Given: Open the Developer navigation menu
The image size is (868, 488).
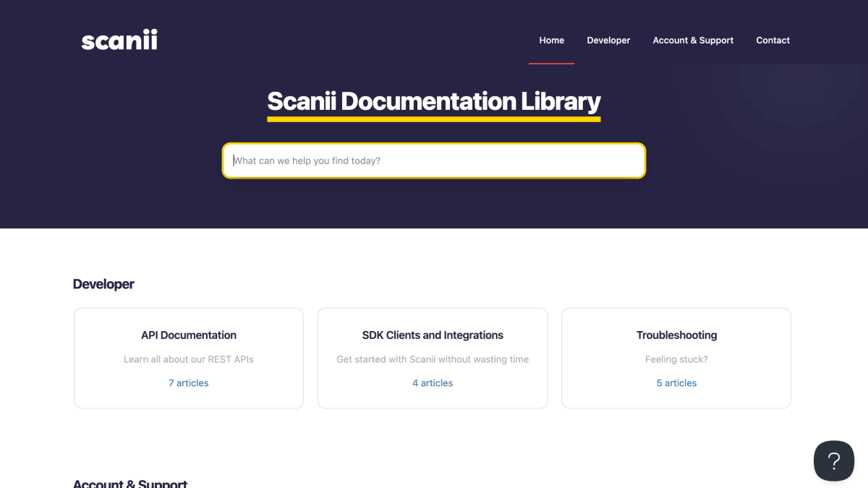Looking at the screenshot, I should pos(608,40).
